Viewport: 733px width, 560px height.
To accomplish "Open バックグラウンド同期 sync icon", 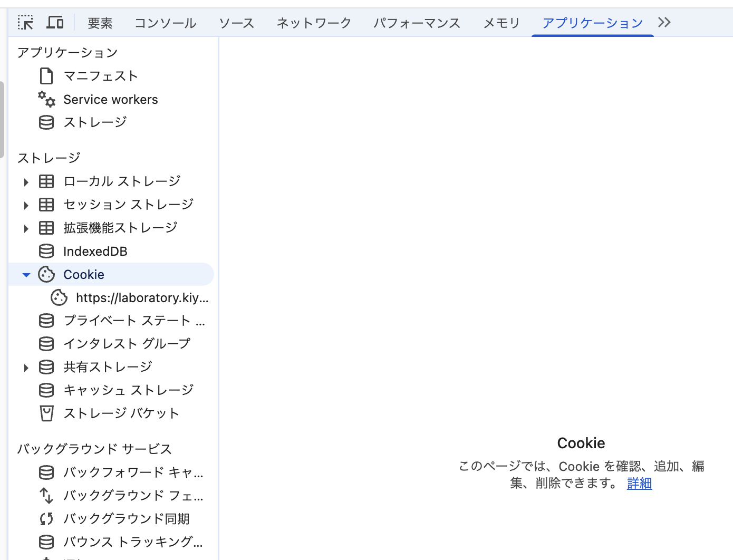I will pyautogui.click(x=46, y=519).
